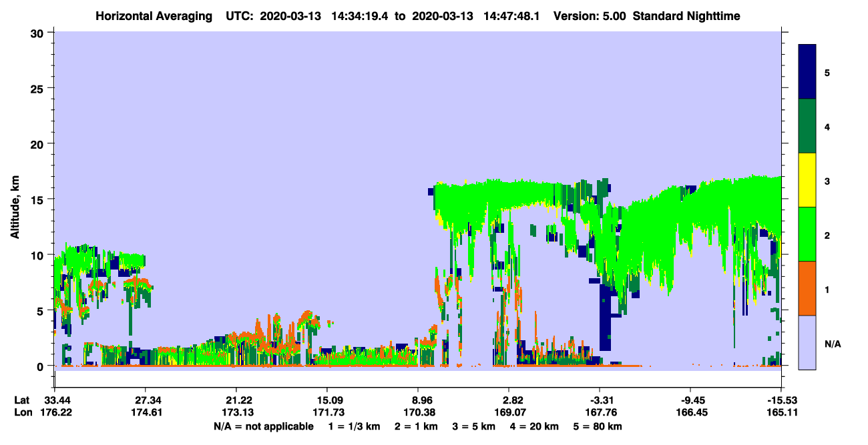Click the longitude value '174.61'
The image size is (868, 445).
(x=146, y=413)
